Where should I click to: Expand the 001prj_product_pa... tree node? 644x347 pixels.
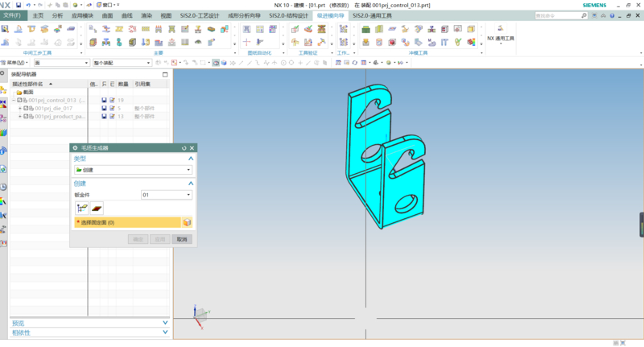[20, 117]
